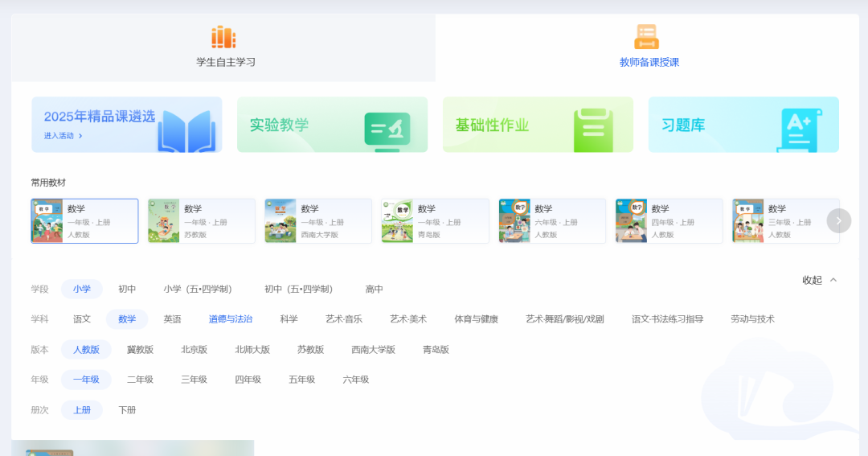Open the 苏教版 一年级 math textbook cover

coord(164,221)
